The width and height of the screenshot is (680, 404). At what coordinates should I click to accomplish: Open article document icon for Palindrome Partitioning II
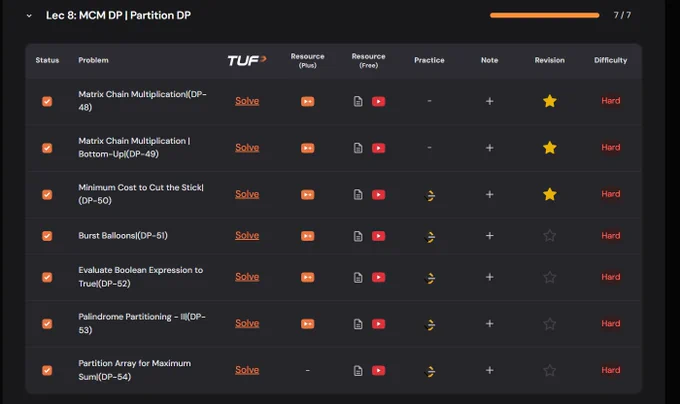tap(358, 324)
